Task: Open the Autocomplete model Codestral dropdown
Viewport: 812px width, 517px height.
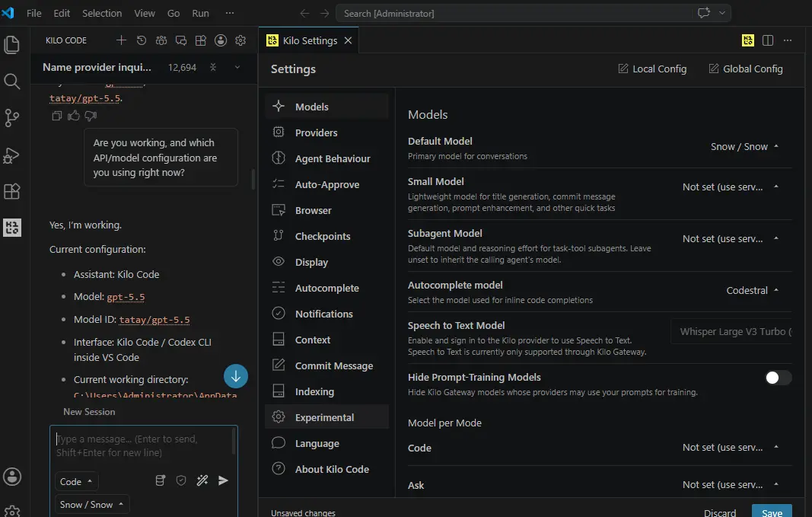Action: coord(752,291)
